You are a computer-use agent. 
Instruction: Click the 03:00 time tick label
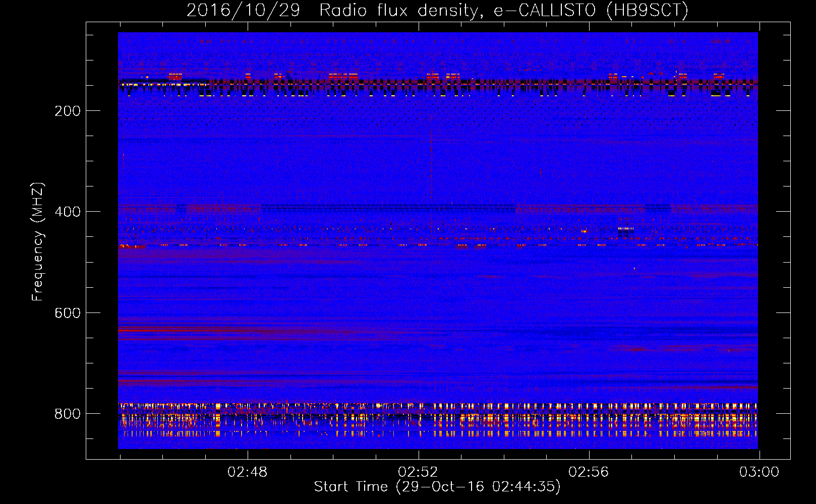759,472
